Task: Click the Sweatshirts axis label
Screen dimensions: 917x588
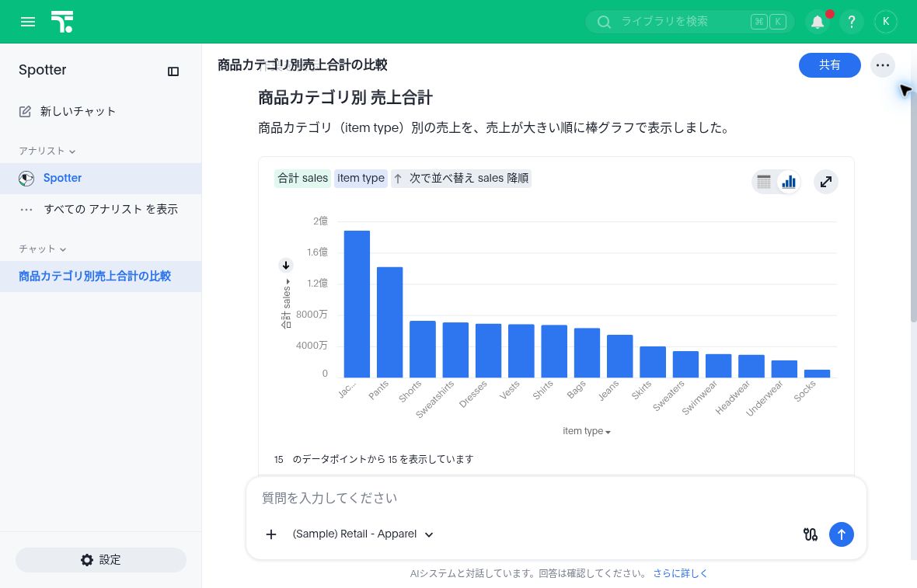Action: pyautogui.click(x=435, y=399)
